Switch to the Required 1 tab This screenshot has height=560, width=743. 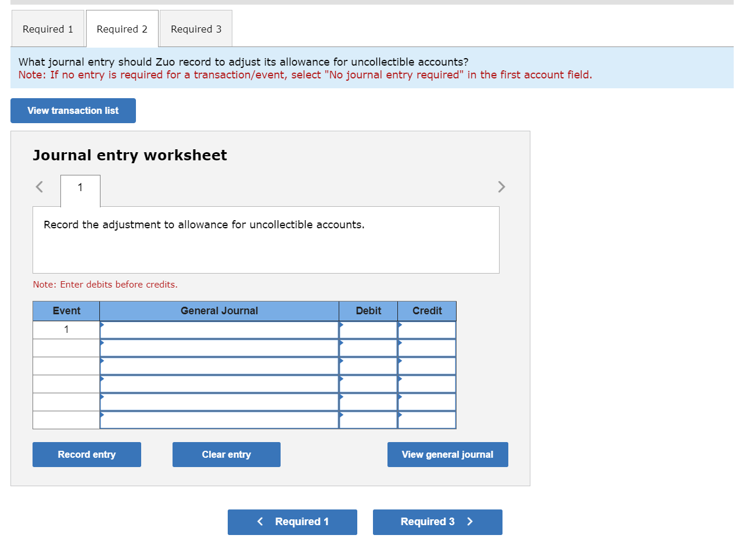coord(48,28)
